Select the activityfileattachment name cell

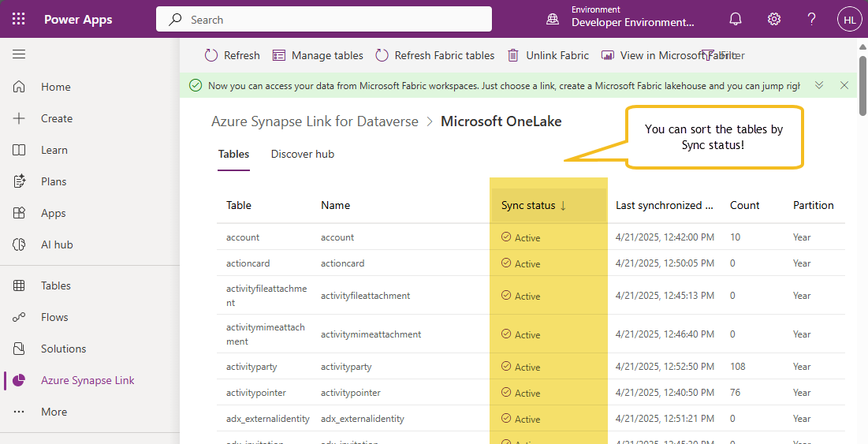(365, 296)
